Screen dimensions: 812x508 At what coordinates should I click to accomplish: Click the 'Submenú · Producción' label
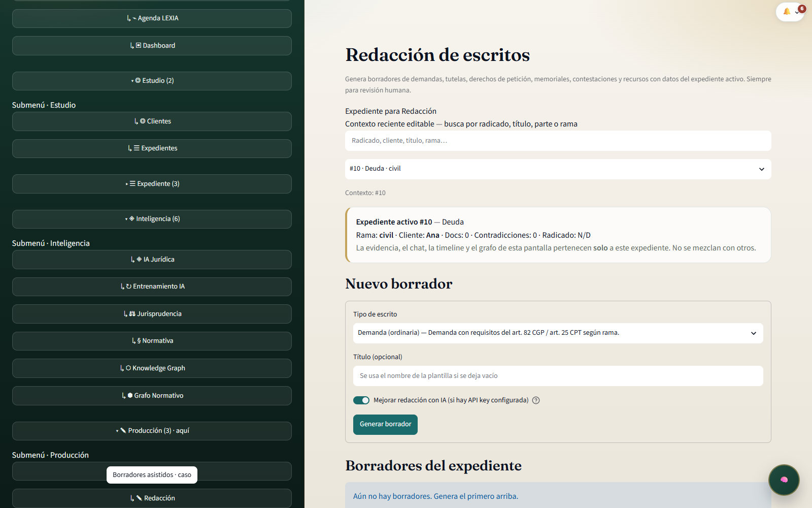tap(50, 455)
